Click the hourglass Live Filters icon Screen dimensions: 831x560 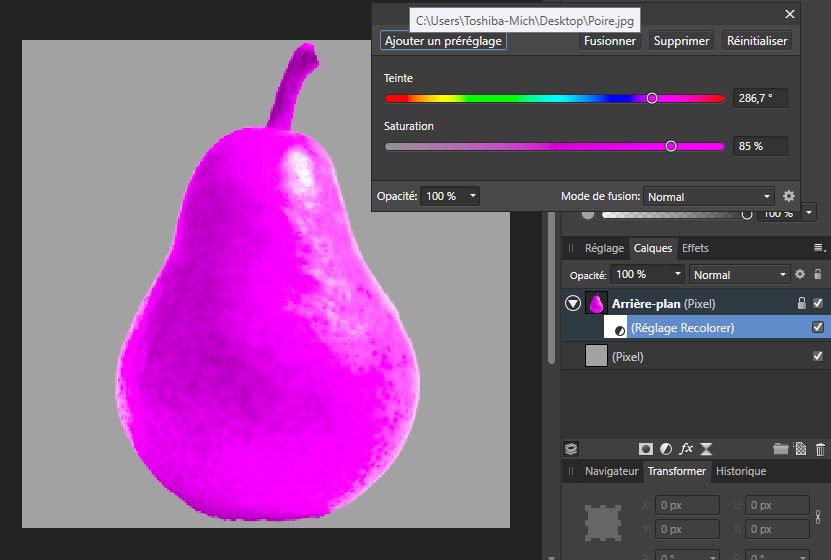[x=706, y=449]
